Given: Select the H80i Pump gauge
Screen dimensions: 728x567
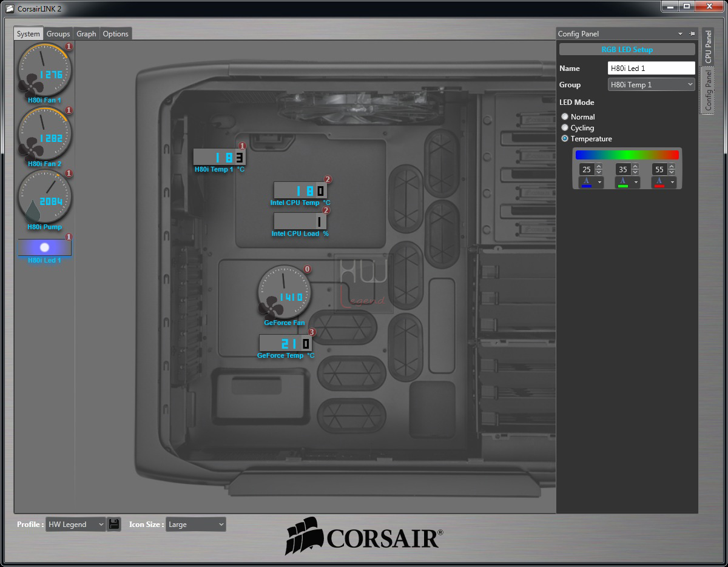Looking at the screenshot, I should (x=44, y=196).
